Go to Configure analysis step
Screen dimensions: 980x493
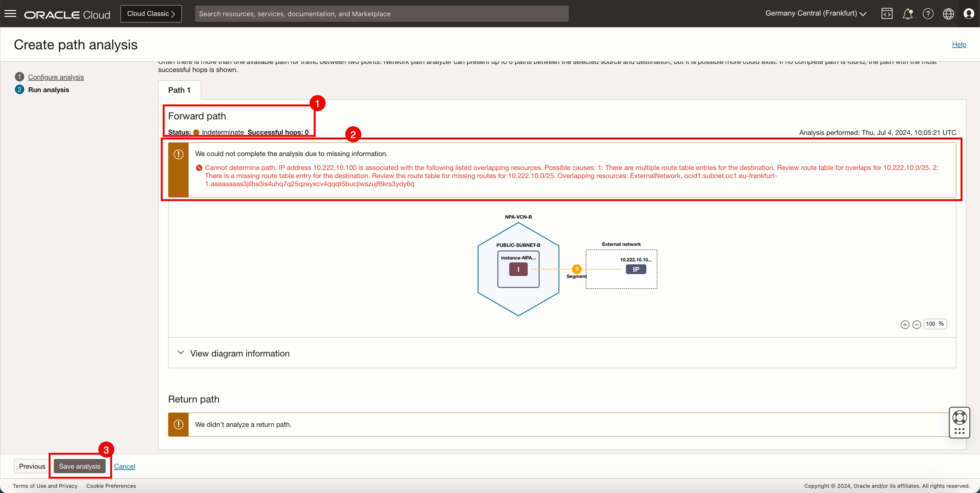click(x=55, y=77)
